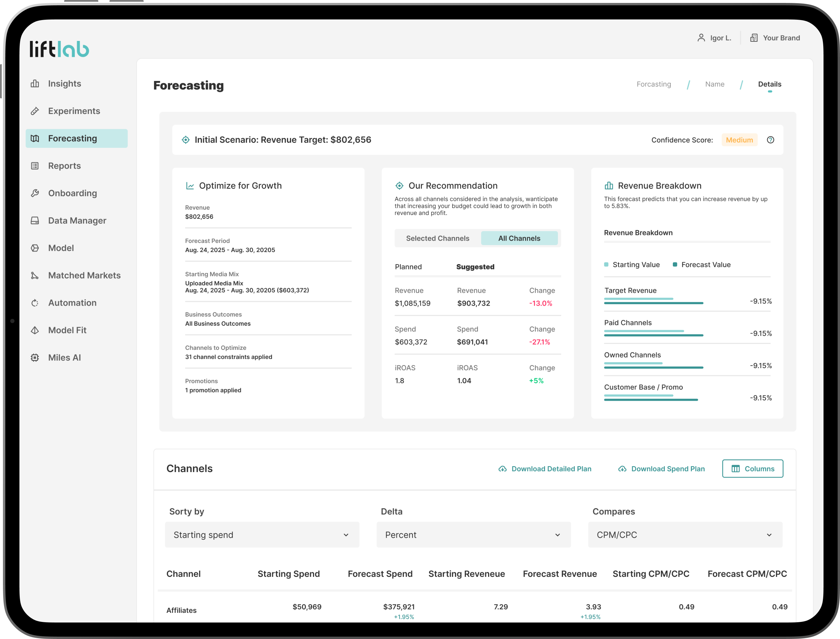Go to the Name breadcrumb tab
The height and width of the screenshot is (639, 840).
tap(715, 84)
